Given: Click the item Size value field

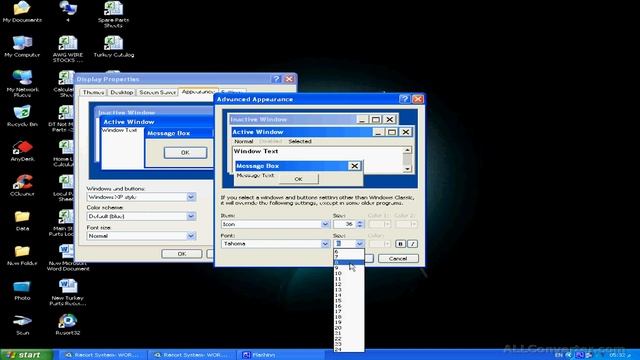Looking at the screenshot, I should [344, 224].
